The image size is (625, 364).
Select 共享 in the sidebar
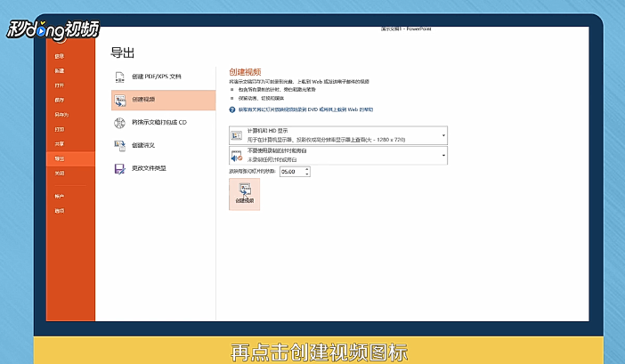point(60,144)
